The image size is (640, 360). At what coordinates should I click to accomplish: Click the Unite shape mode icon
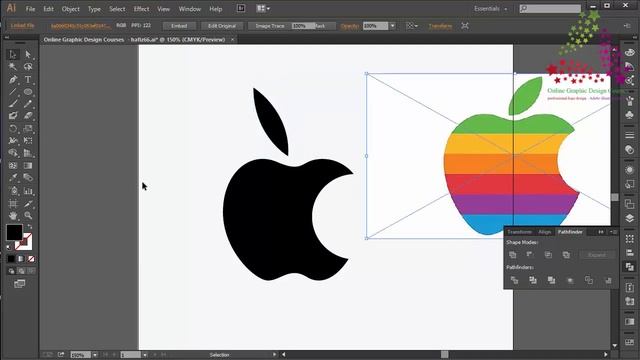pyautogui.click(x=513, y=255)
